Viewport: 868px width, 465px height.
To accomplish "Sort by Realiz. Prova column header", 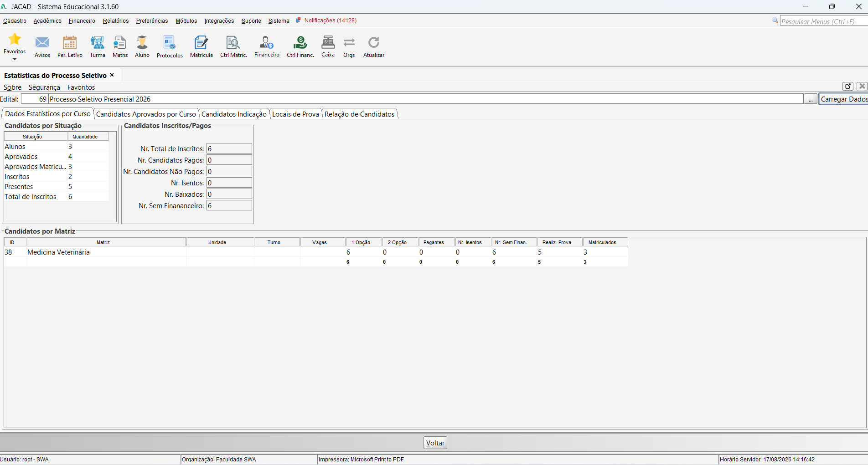I will point(560,242).
